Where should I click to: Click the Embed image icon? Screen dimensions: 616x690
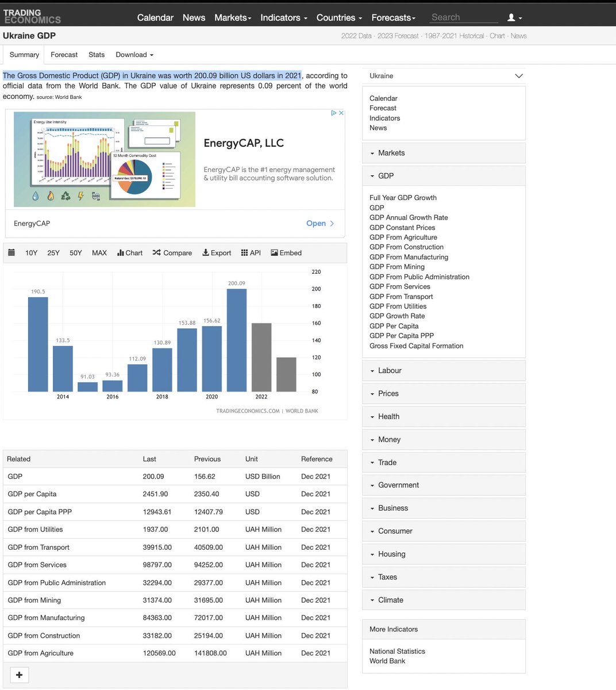pyautogui.click(x=274, y=253)
